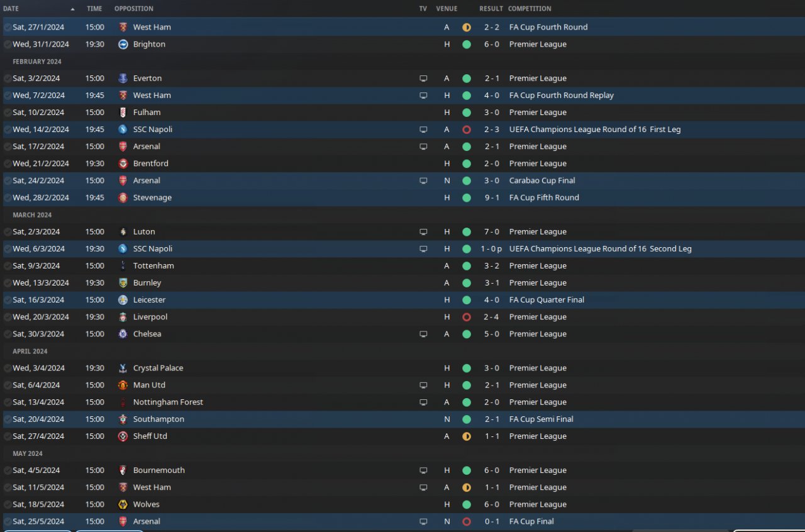This screenshot has width=805, height=532.
Task: Click TV broadcast icon on Carabao Cup Final row
Action: [423, 180]
